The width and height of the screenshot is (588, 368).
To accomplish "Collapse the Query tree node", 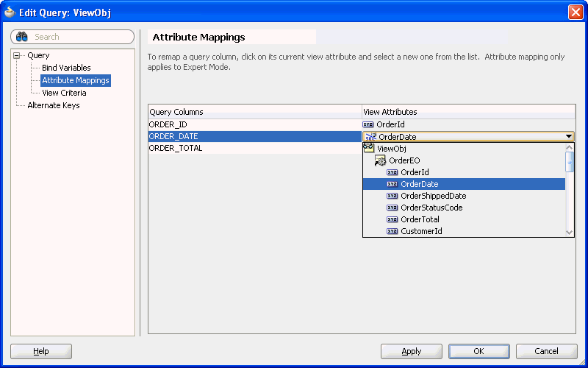I will pos(16,56).
